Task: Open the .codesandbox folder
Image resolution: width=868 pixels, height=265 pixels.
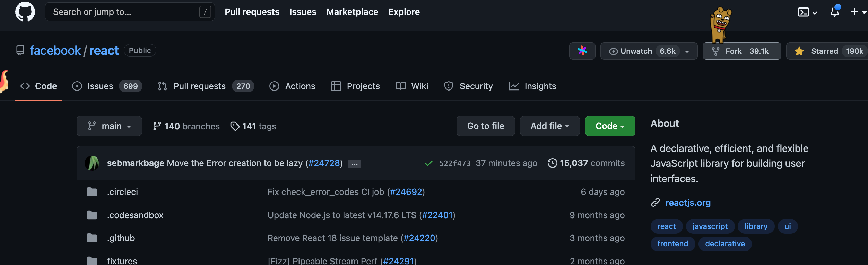Action: point(135,215)
